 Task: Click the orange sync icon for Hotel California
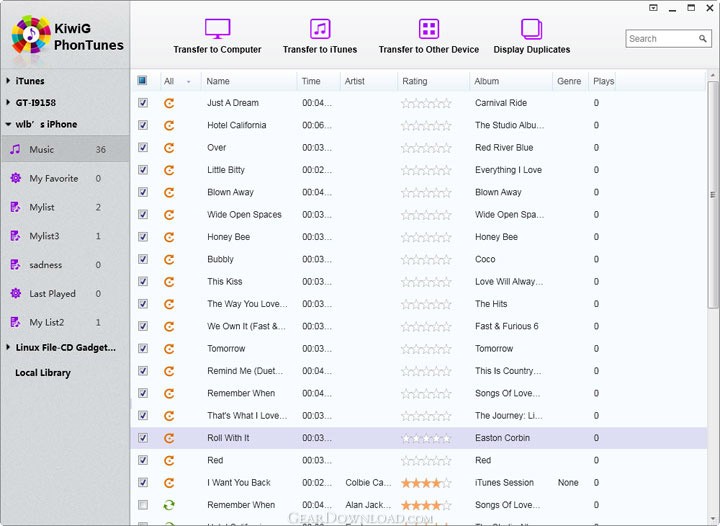coord(169,125)
